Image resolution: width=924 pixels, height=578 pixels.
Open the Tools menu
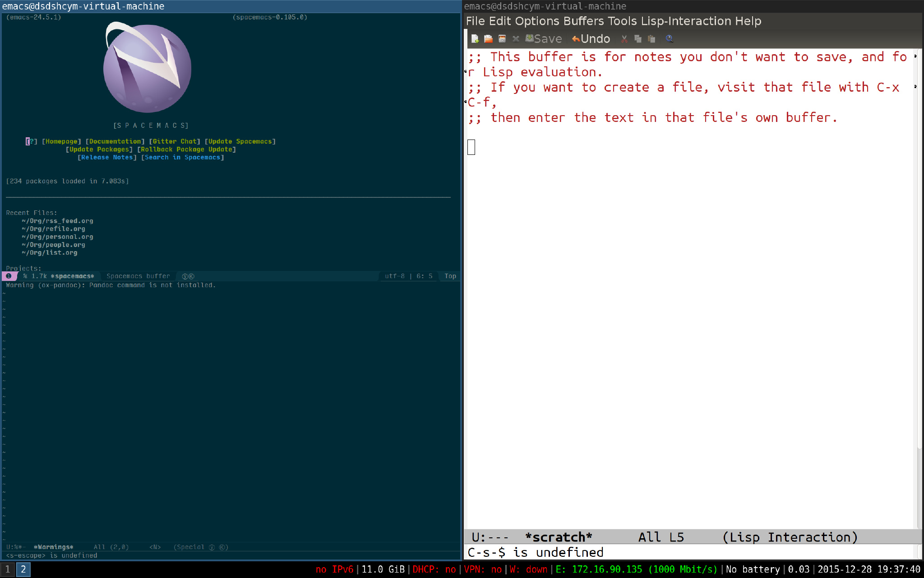point(623,21)
